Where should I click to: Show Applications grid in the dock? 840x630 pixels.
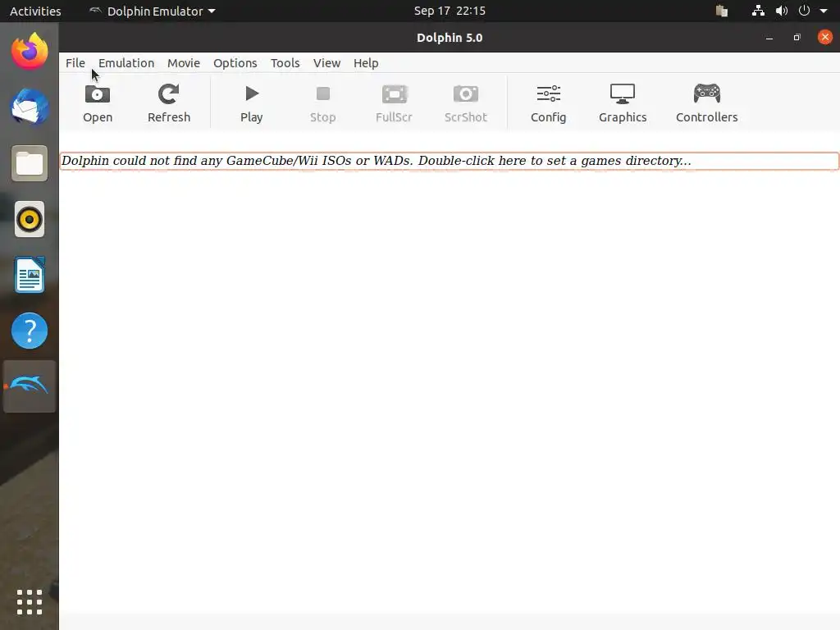(x=30, y=602)
